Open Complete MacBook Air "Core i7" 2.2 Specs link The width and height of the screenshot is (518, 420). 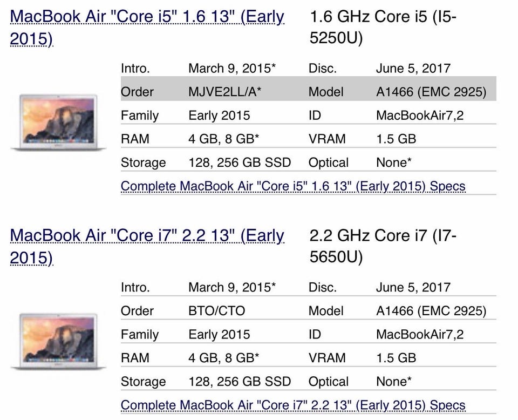(x=292, y=405)
